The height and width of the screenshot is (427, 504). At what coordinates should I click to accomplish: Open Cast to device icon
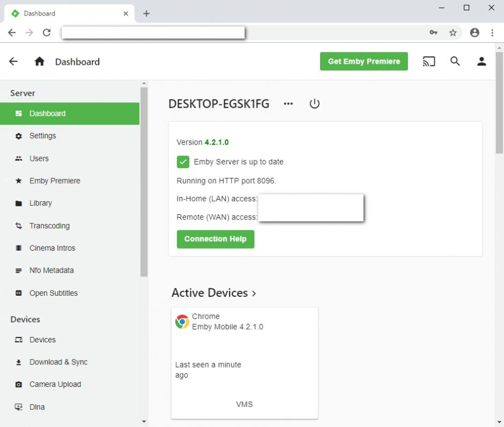pyautogui.click(x=429, y=62)
